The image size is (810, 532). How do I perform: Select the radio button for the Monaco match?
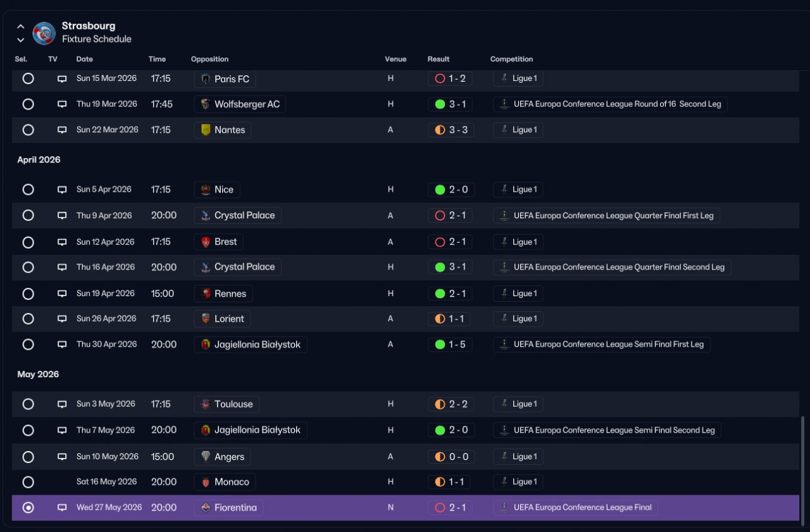tap(28, 482)
